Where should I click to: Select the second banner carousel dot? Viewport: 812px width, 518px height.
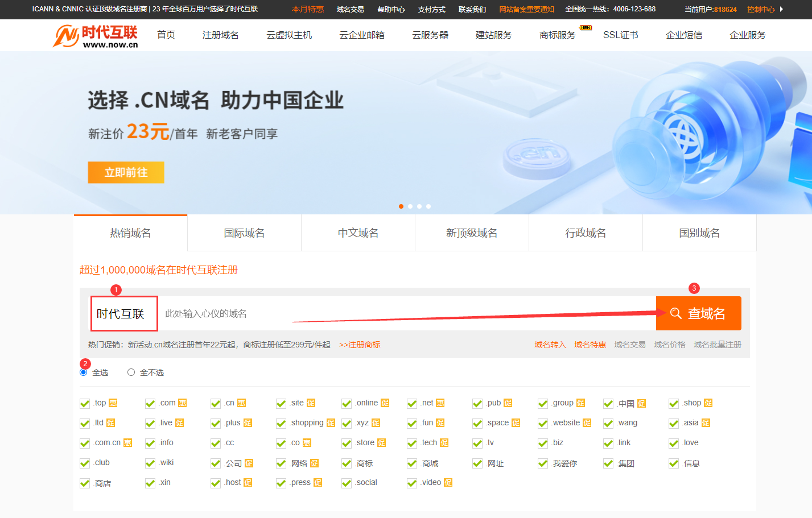tap(410, 206)
